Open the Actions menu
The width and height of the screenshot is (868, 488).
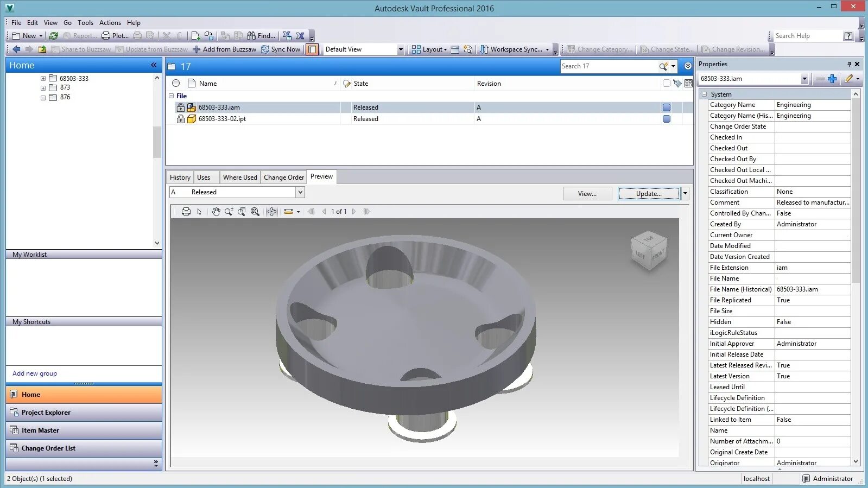tap(110, 23)
